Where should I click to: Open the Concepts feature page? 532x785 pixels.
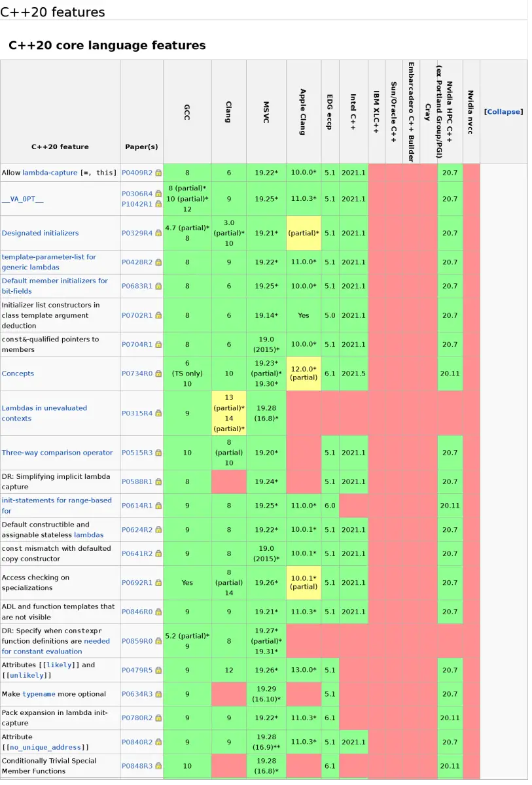(x=18, y=374)
